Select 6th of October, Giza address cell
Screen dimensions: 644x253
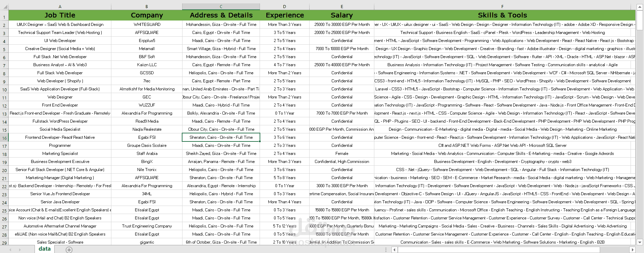pyautogui.click(x=221, y=242)
